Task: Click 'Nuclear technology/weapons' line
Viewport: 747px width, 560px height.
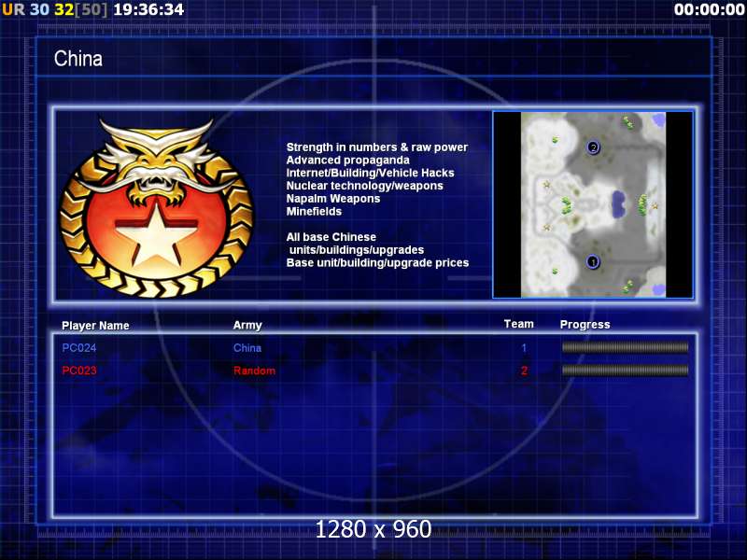Action: (x=364, y=186)
